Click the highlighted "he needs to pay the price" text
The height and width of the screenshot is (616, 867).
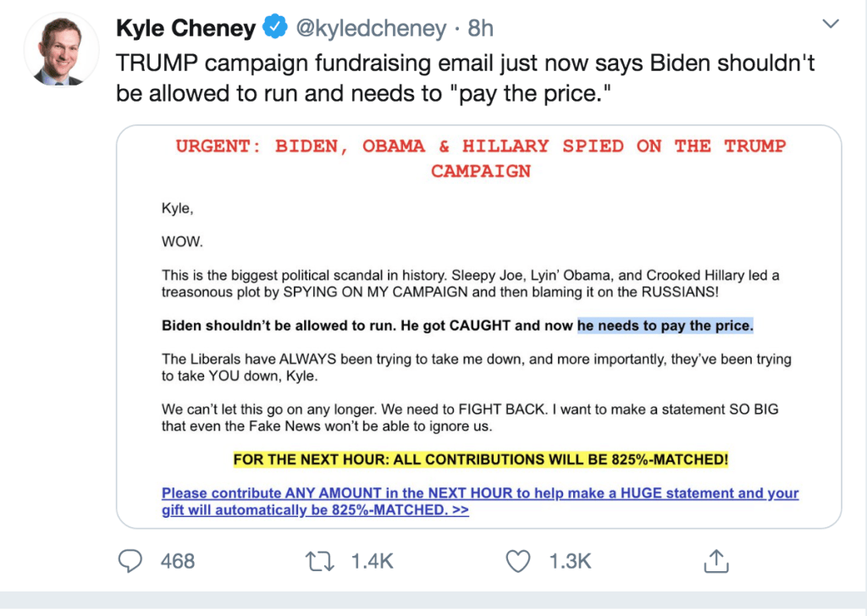(665, 326)
